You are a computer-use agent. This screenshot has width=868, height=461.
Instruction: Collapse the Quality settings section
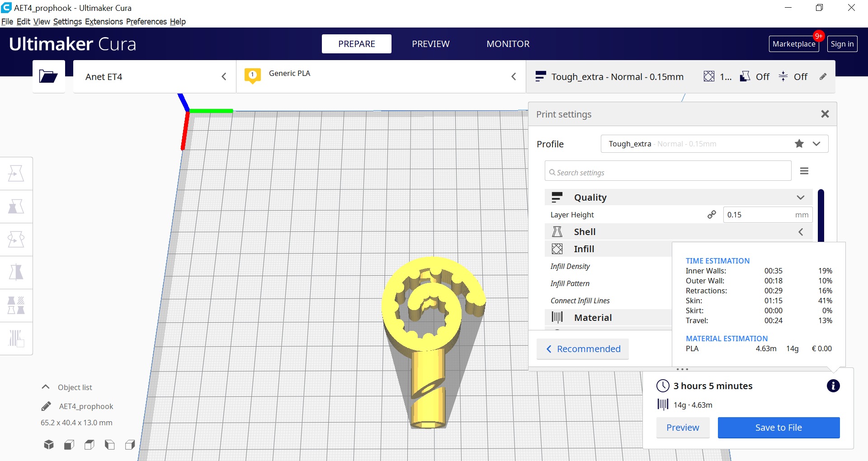click(x=801, y=197)
